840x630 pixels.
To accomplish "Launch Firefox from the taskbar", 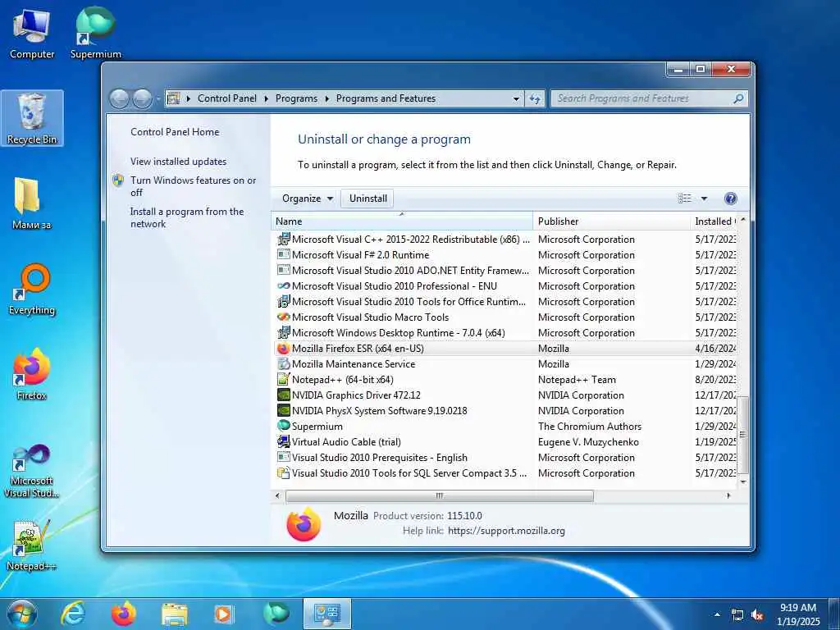I will (x=123, y=614).
